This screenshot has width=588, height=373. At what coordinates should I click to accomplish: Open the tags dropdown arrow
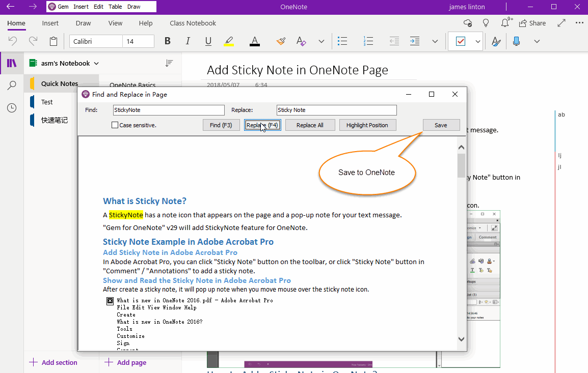point(478,41)
